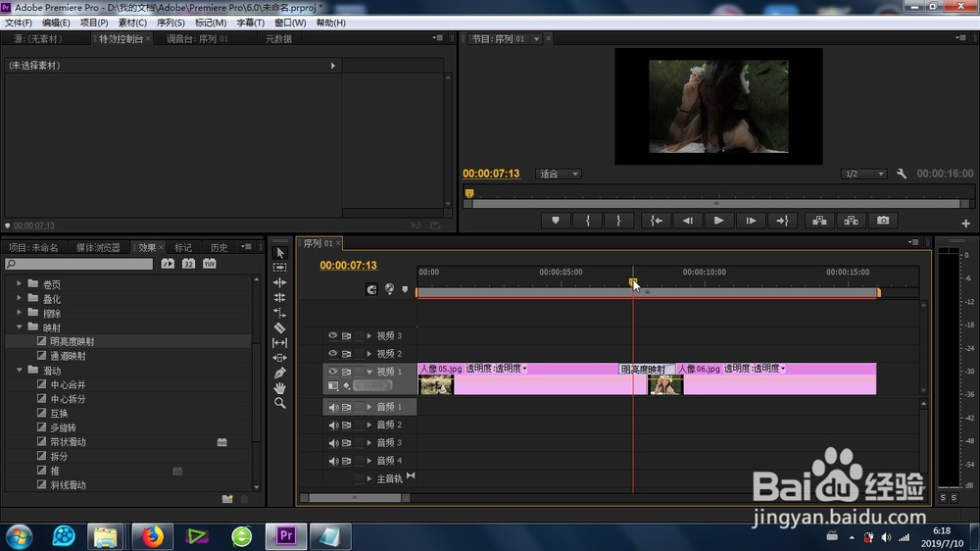The image size is (980, 551).
Task: Toggle visibility eye of 视频 1 track
Action: coord(332,372)
